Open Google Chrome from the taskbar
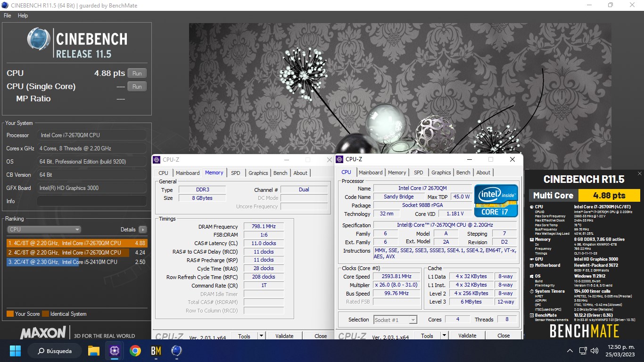Viewport: 644px width, 362px height. tap(135, 351)
